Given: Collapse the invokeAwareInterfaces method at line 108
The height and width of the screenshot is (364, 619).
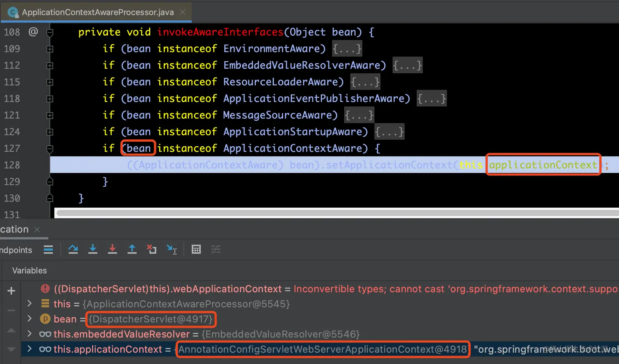Looking at the screenshot, I should point(50,32).
